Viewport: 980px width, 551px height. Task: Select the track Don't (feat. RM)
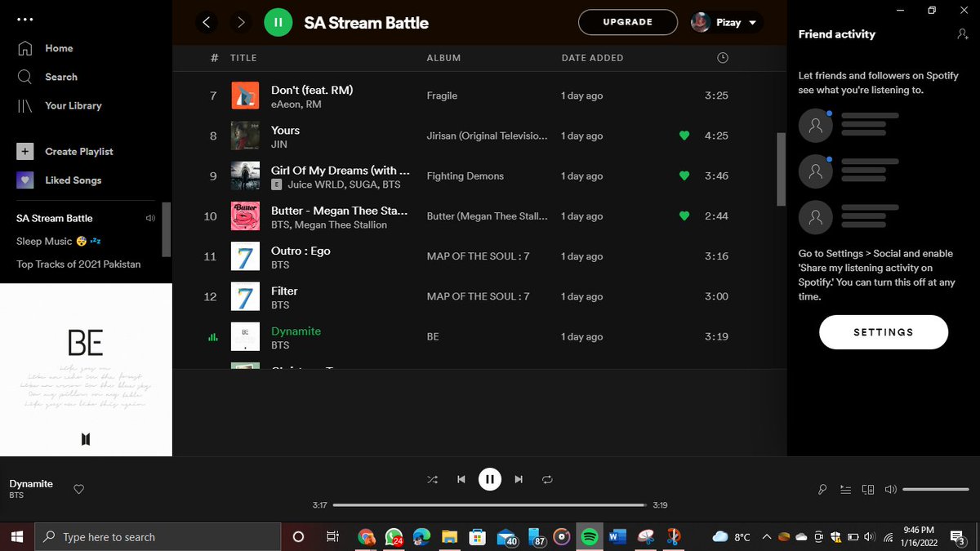pos(312,90)
